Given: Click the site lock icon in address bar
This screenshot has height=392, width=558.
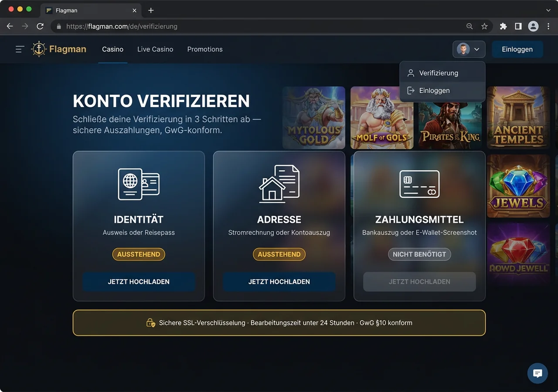Looking at the screenshot, I should click(x=59, y=27).
